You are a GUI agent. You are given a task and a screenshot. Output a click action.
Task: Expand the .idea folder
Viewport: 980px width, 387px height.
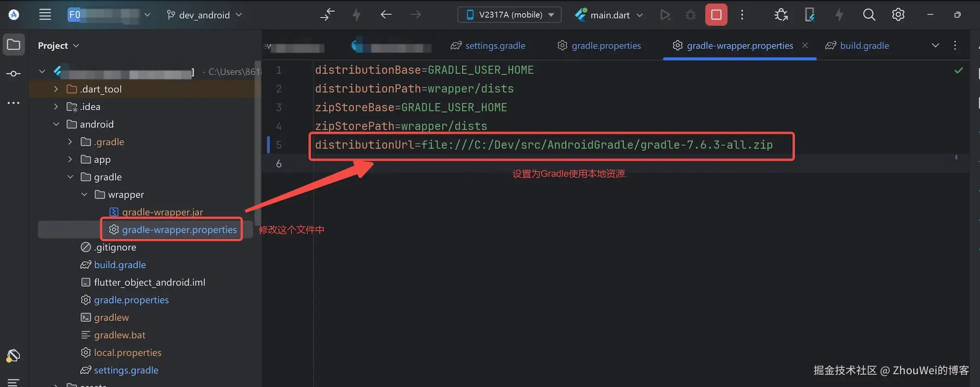coord(56,106)
